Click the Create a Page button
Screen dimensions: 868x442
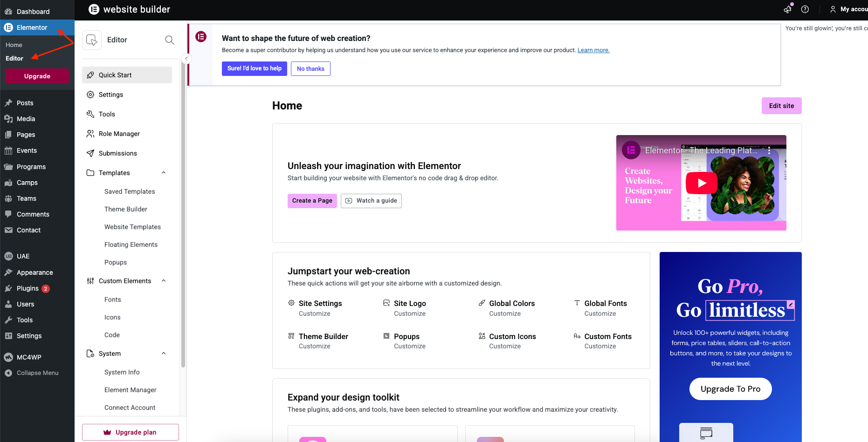(312, 201)
